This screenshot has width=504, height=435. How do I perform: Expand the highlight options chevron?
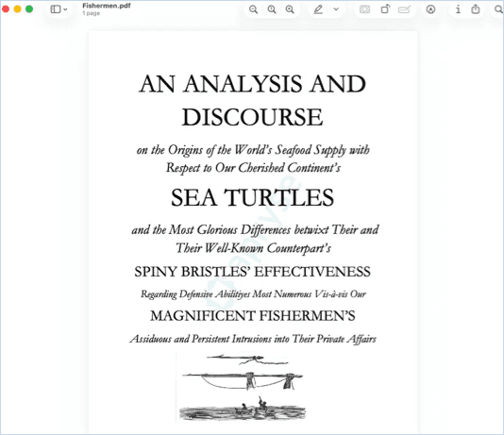coord(336,9)
